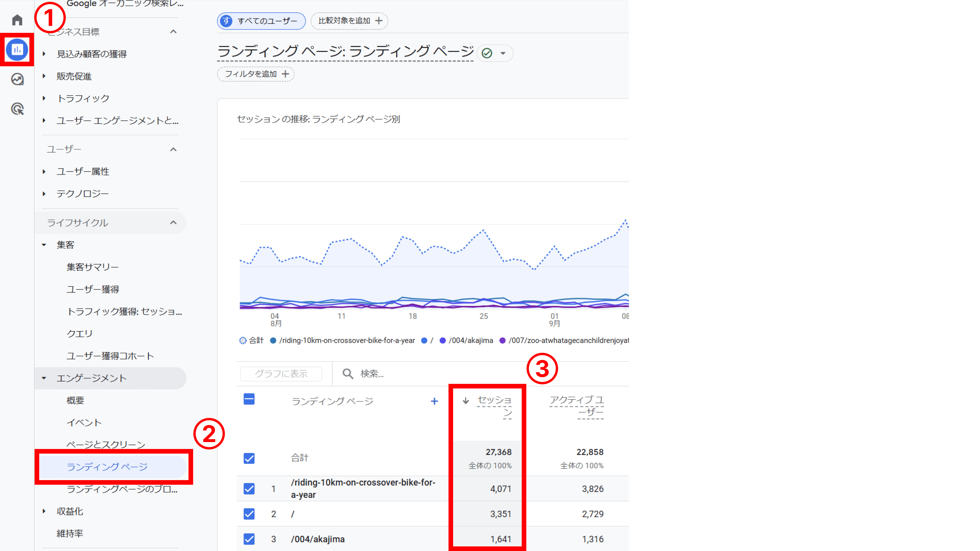Viewport: 980px width, 551px height.
Task: Click the 合計 legend swatch under chart
Action: point(243,340)
